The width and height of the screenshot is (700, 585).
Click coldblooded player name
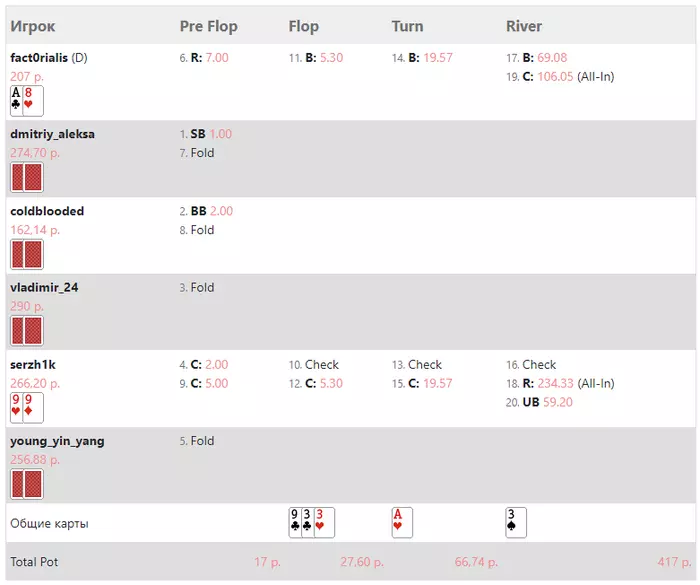click(47, 211)
